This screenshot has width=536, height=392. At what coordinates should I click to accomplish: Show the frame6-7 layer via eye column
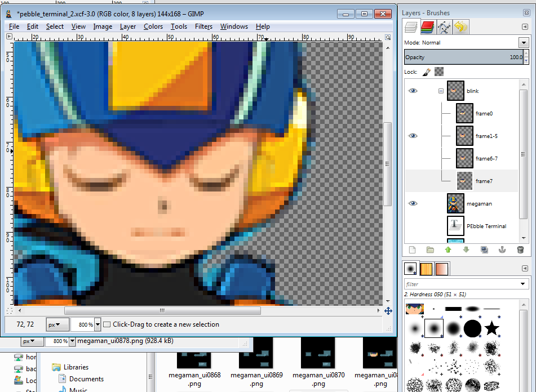click(x=413, y=158)
